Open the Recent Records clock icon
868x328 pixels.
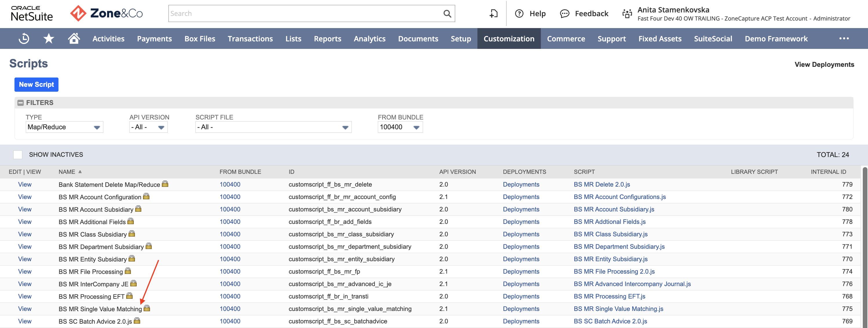[x=24, y=38]
